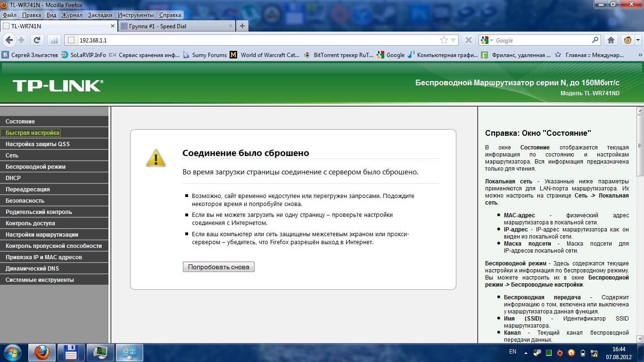Open the Закладки menu
The image size is (644, 362).
[100, 15]
